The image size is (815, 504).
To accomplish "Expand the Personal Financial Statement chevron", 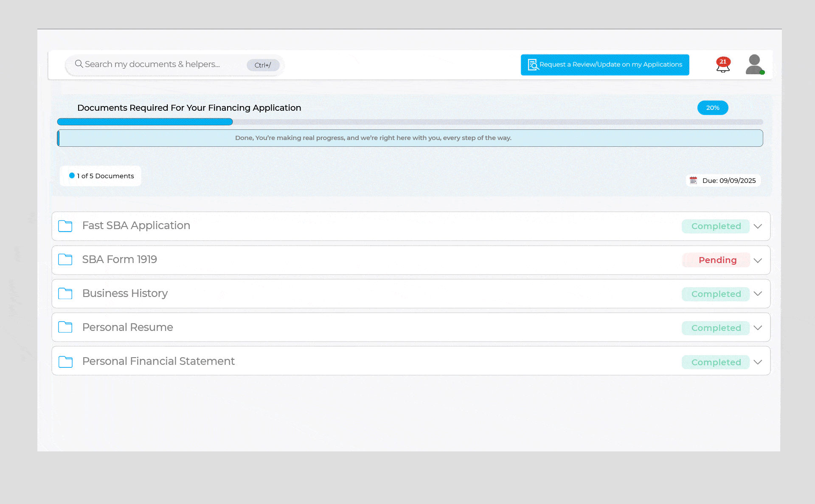I will click(758, 362).
